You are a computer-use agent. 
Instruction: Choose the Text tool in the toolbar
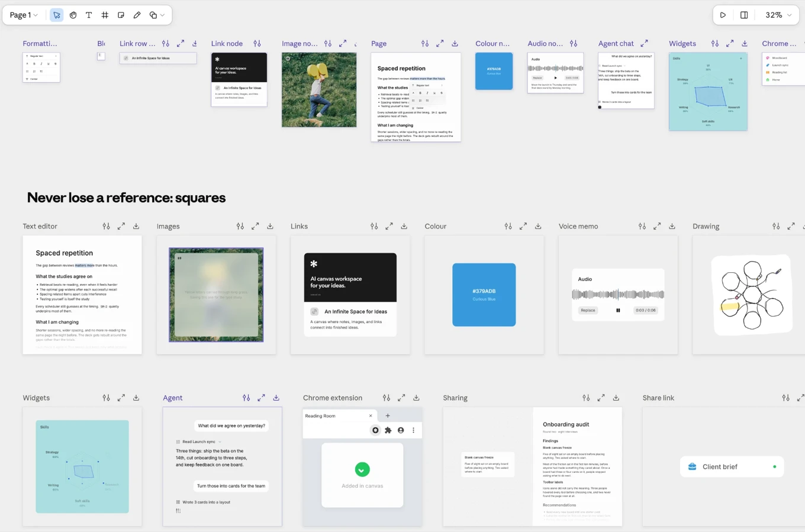89,15
